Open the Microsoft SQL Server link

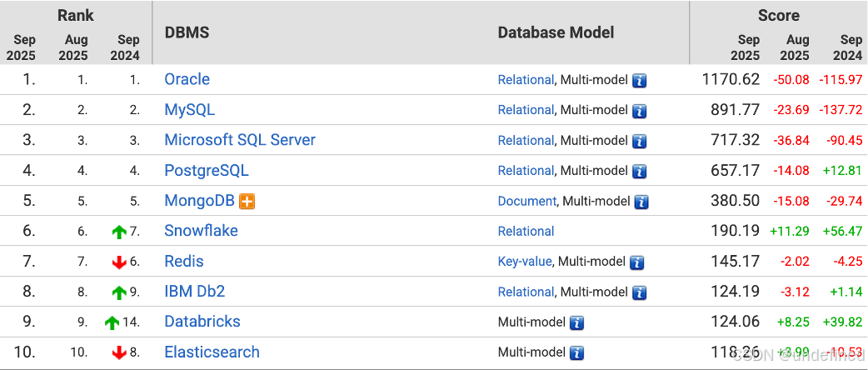coord(240,140)
